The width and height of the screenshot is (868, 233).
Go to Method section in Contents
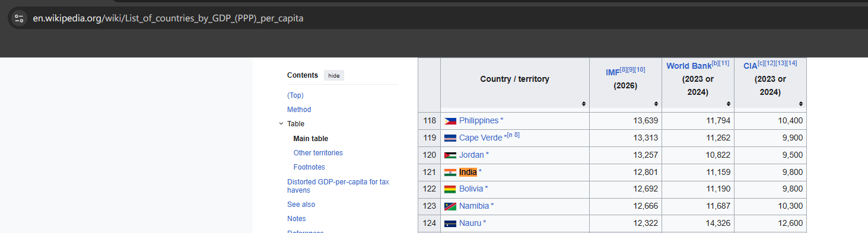click(299, 110)
